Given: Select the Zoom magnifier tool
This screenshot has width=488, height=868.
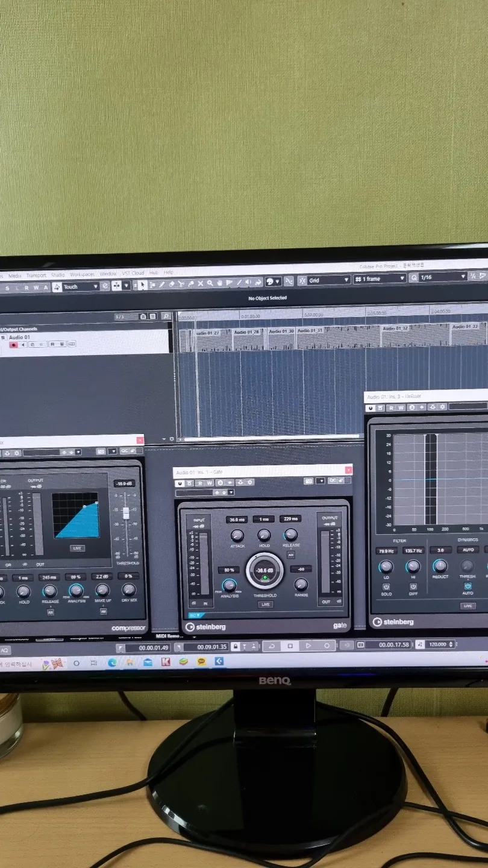Looking at the screenshot, I should click(x=210, y=283).
